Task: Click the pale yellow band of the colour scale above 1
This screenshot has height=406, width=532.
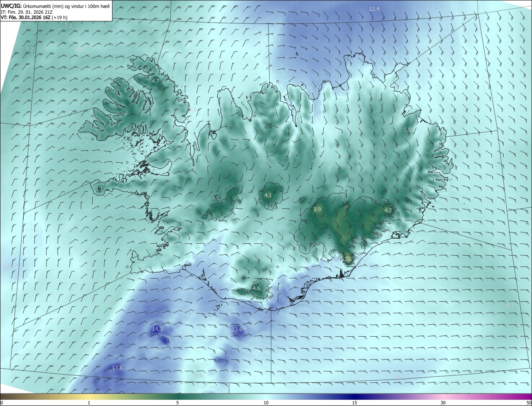Action: point(89,396)
